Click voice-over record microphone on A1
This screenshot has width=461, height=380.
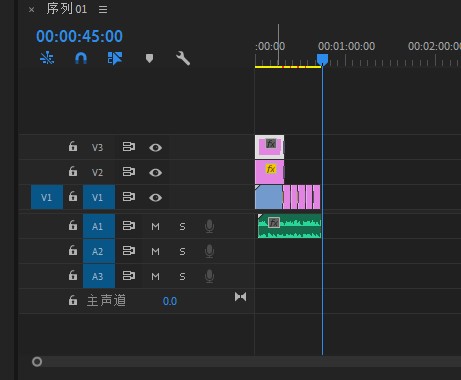pyautogui.click(x=209, y=226)
